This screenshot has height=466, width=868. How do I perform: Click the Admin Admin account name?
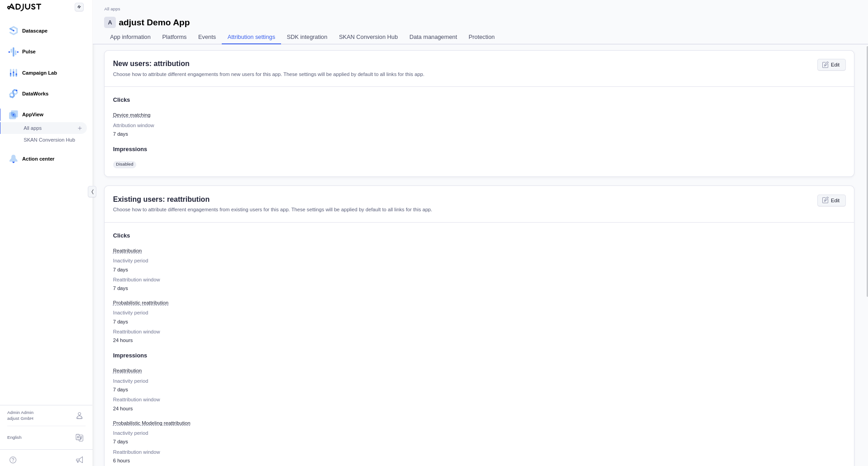click(x=20, y=413)
